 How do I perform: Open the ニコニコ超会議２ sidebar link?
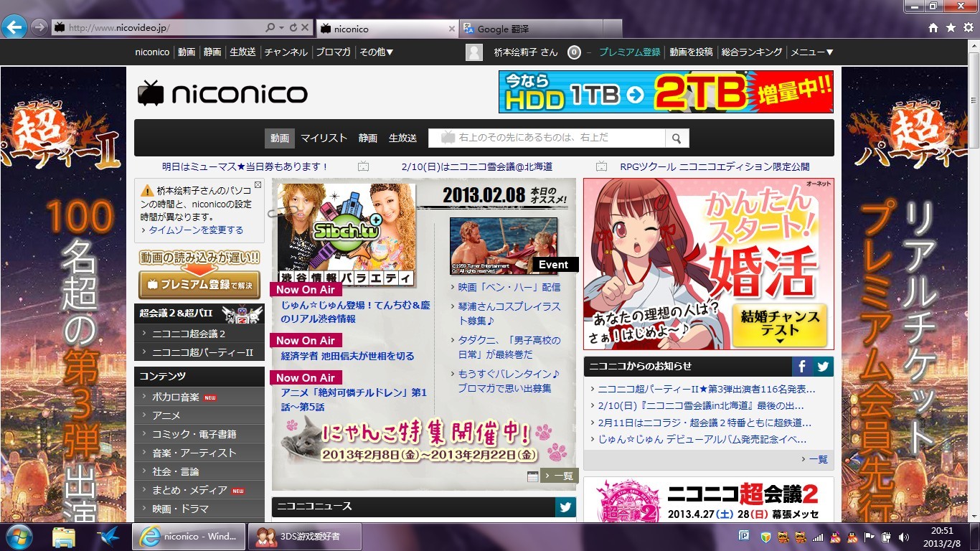tap(199, 334)
